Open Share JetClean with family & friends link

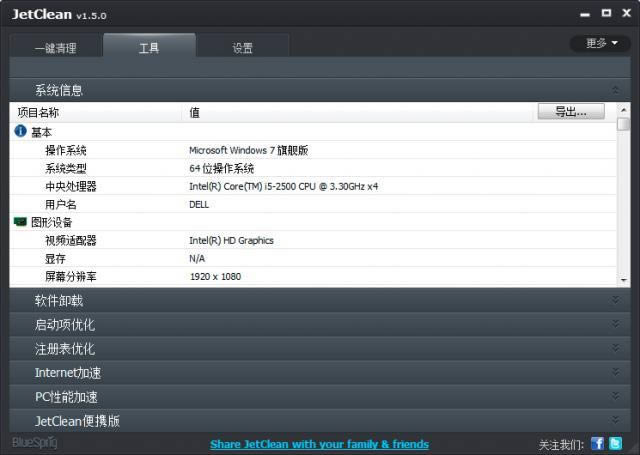(x=319, y=444)
